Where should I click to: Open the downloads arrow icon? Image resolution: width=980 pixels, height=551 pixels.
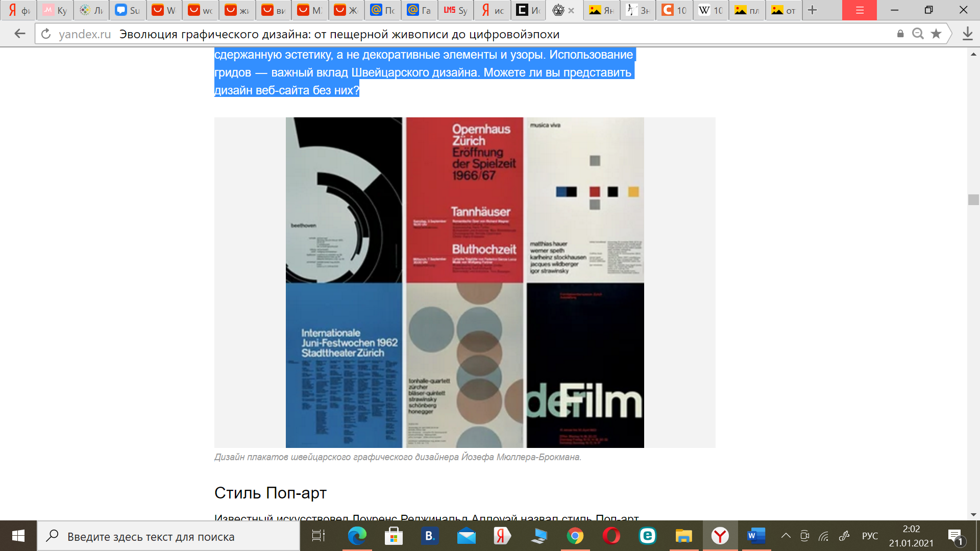coord(967,34)
